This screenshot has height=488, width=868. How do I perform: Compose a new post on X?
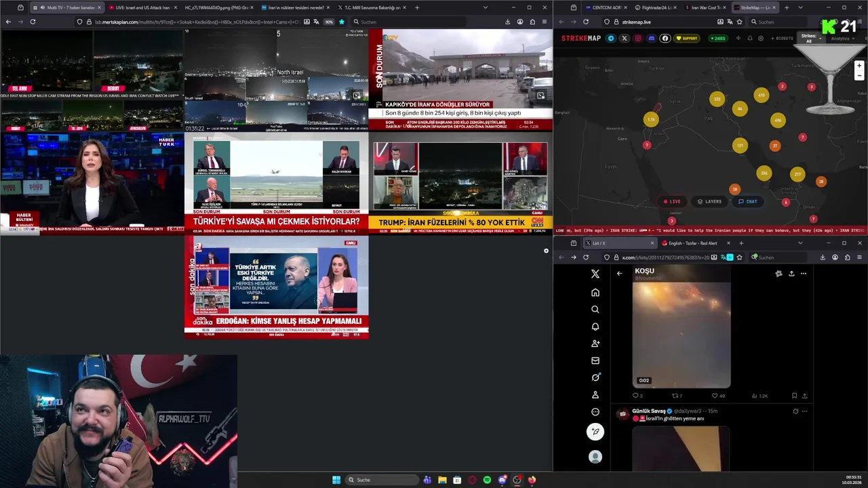click(x=595, y=431)
